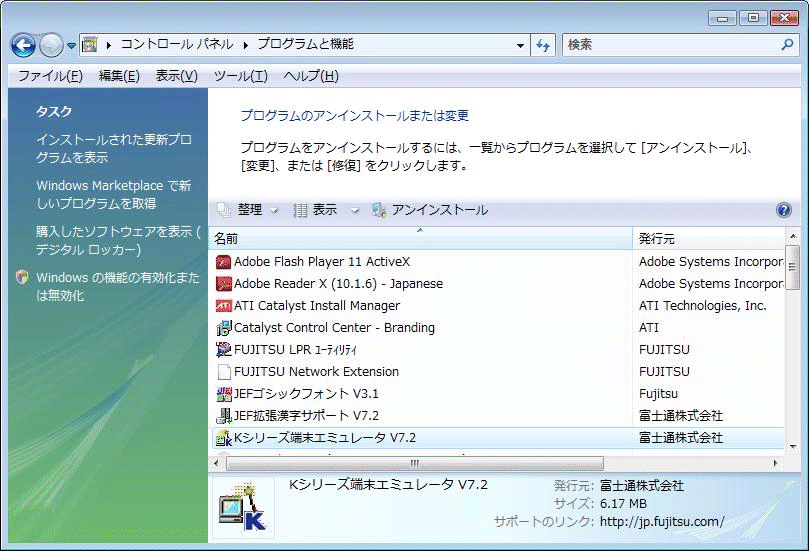Select Adobe Reader X (10.1.6) icon
The height and width of the screenshot is (551, 809).
click(x=223, y=284)
